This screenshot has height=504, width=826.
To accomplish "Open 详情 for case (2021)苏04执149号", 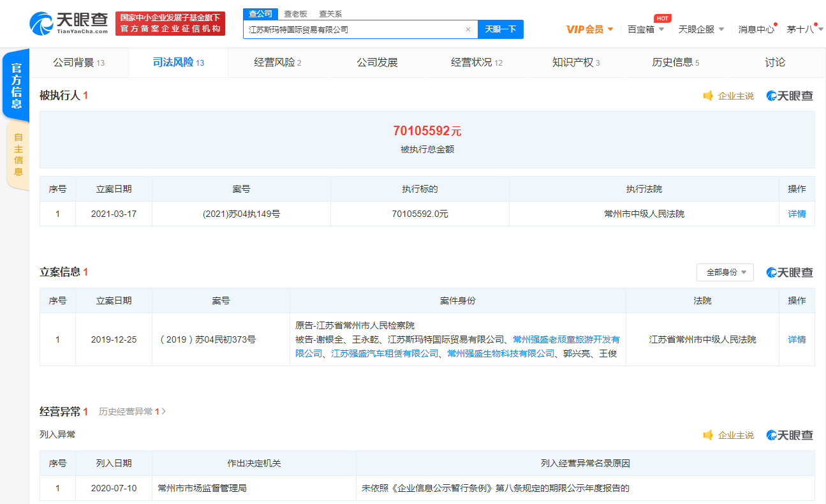I will [797, 214].
